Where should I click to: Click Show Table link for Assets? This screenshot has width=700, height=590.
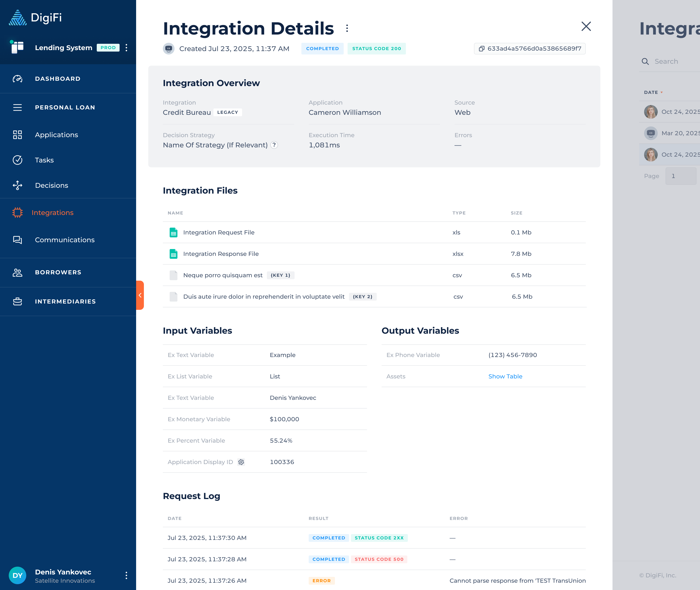coord(505,376)
